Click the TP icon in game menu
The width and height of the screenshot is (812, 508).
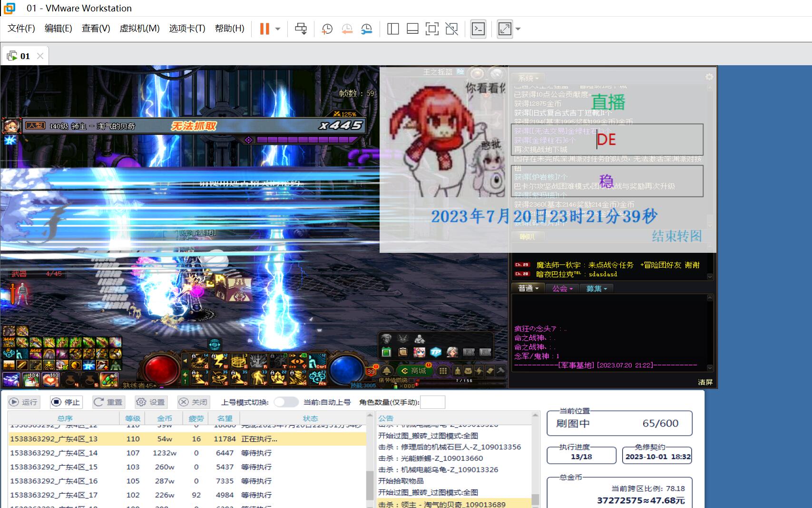436,352
